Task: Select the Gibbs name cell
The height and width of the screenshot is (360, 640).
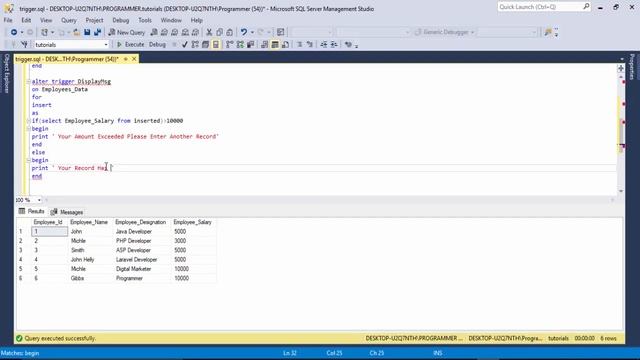Action: (90, 278)
